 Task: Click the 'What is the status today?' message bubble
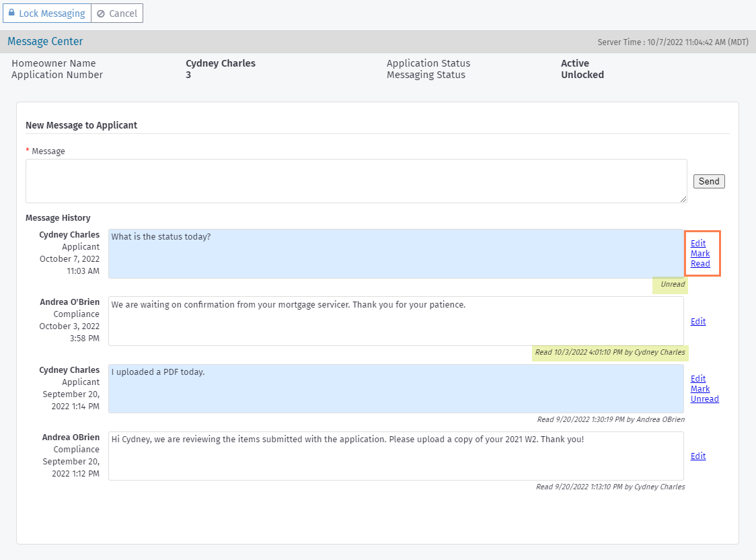(397, 254)
